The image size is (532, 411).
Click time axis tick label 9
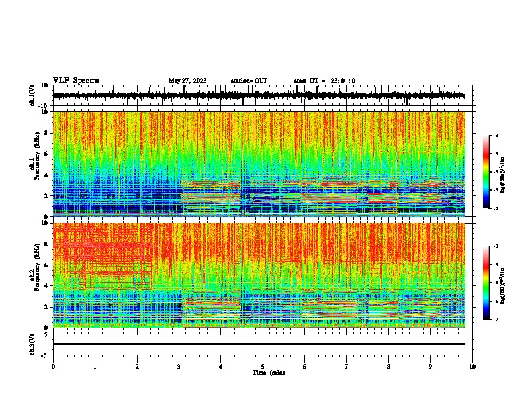(x=430, y=367)
